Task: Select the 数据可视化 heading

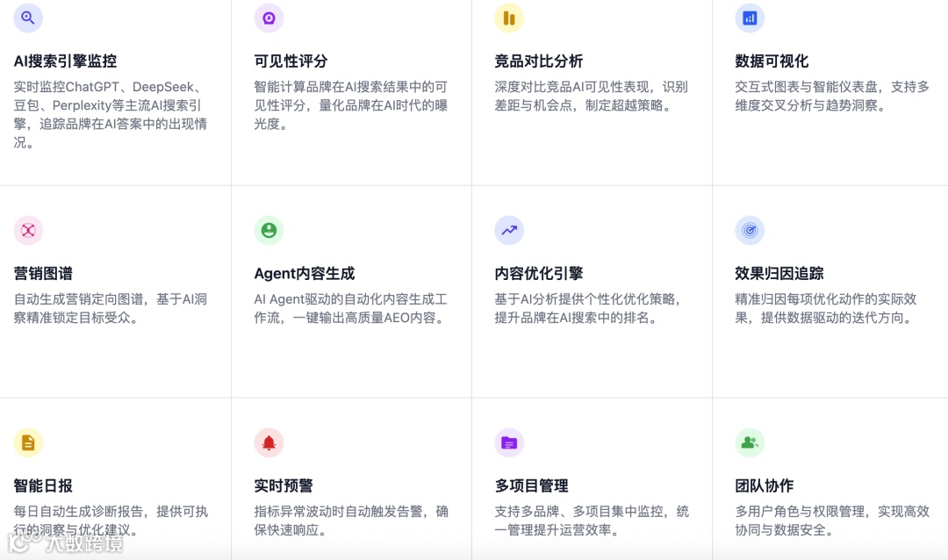Action: point(772,61)
